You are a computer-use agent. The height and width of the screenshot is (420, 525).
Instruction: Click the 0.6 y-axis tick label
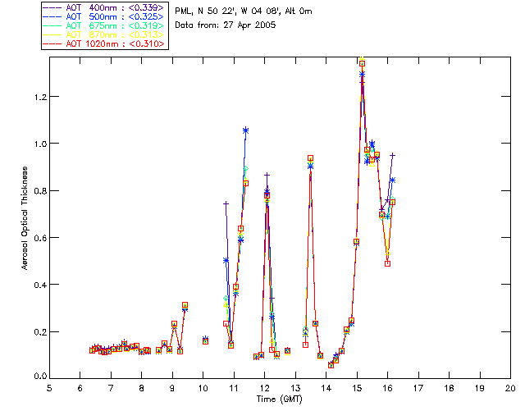pos(40,238)
